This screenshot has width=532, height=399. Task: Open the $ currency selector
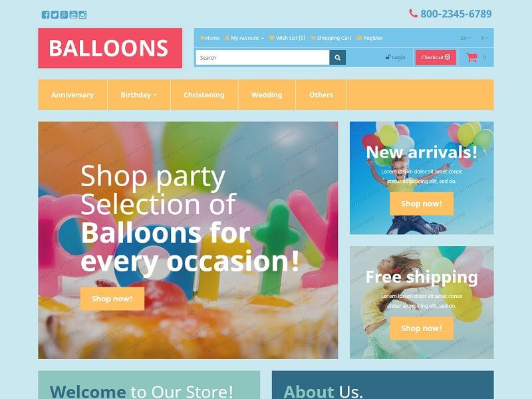pyautogui.click(x=484, y=38)
